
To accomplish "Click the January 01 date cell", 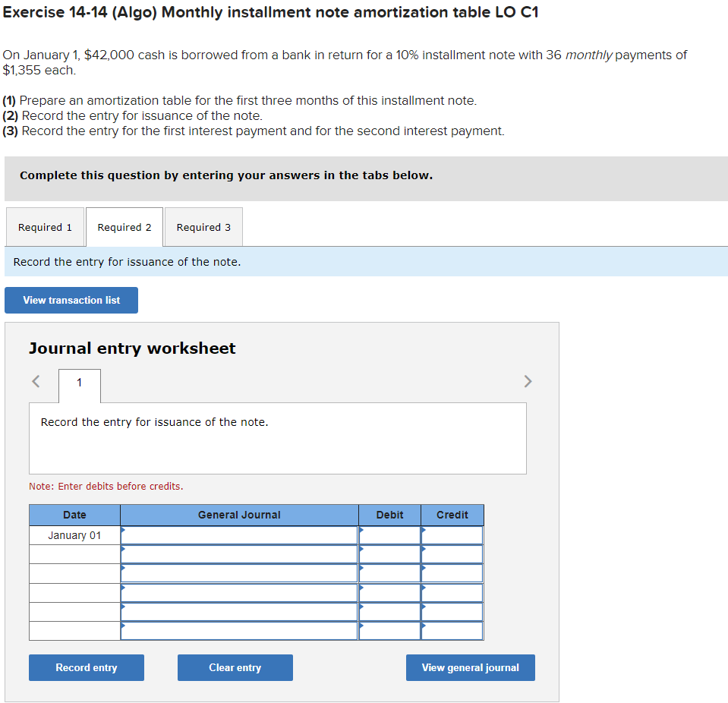I will click(74, 534).
